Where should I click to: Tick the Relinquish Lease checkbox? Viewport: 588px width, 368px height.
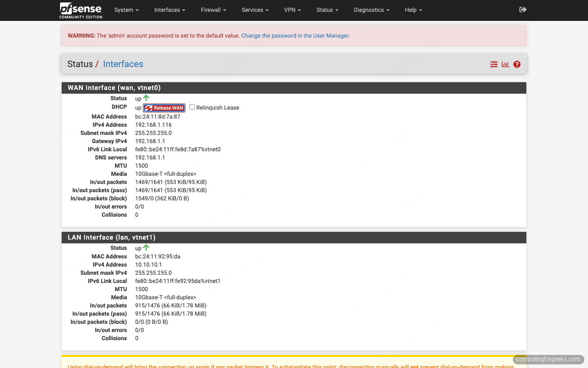192,107
